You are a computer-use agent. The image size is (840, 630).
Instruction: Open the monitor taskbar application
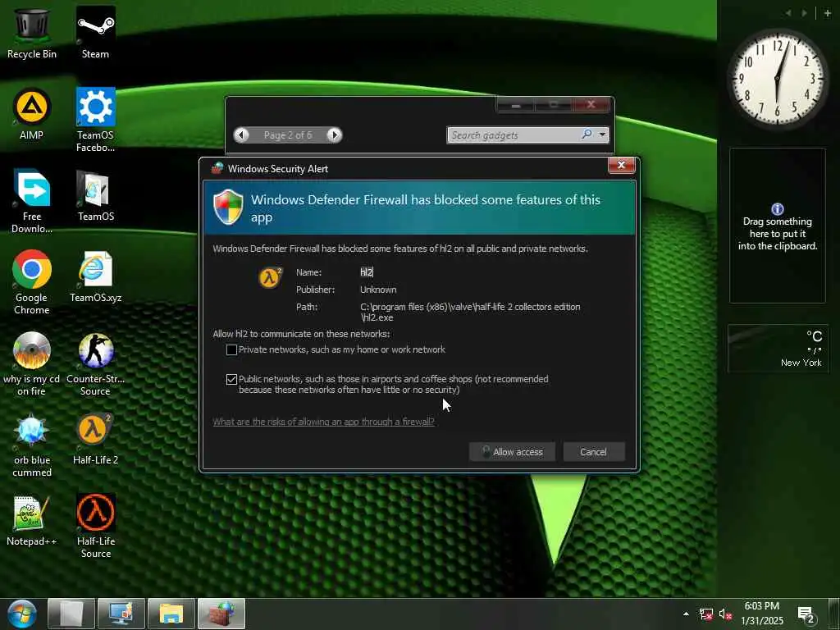(x=121, y=614)
